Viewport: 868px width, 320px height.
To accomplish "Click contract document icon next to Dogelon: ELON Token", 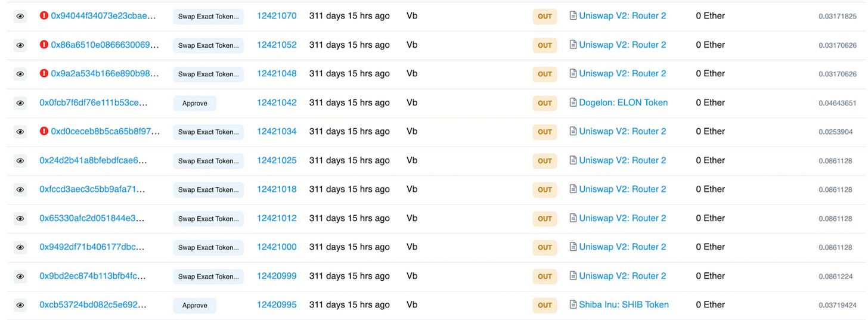I will pos(573,102).
